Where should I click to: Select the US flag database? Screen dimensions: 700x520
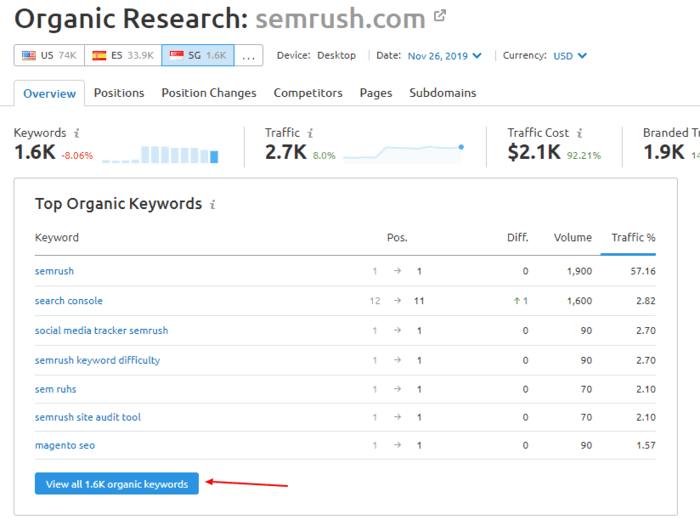tap(49, 55)
